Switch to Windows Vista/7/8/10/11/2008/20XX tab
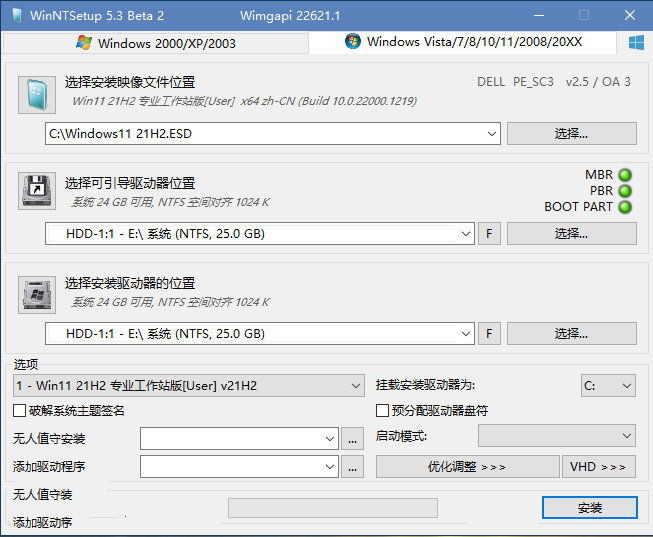The image size is (653, 537). pyautogui.click(x=463, y=42)
